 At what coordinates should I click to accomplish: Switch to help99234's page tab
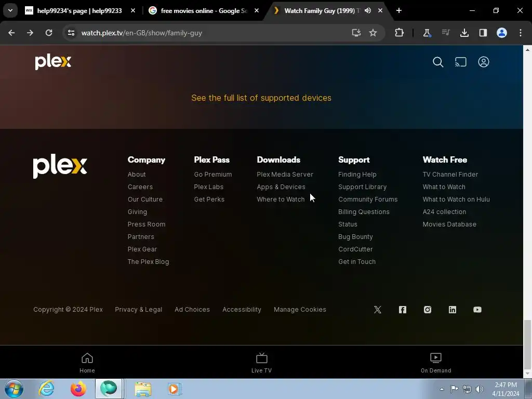click(79, 10)
